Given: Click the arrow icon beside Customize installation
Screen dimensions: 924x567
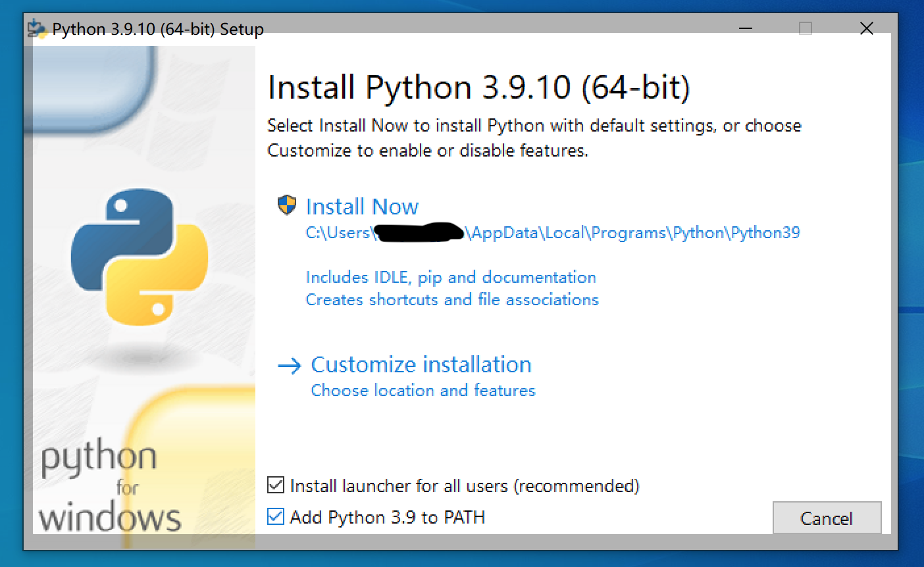Looking at the screenshot, I should point(289,366).
